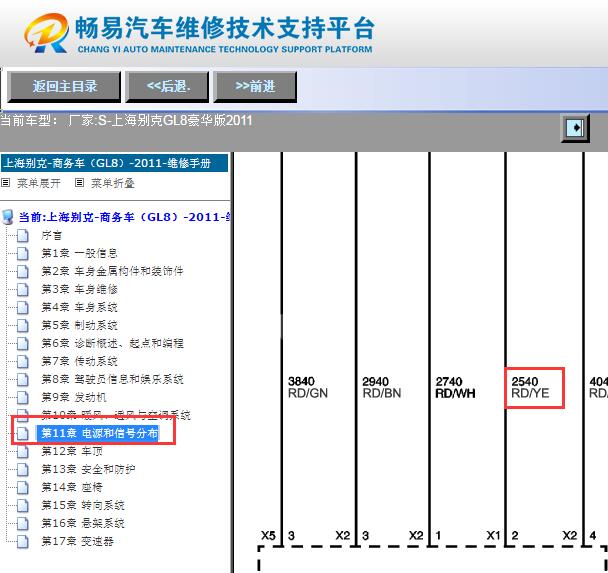The height and width of the screenshot is (573, 608).
Task: Click wire label 2740 RD/WH
Action: (x=455, y=387)
